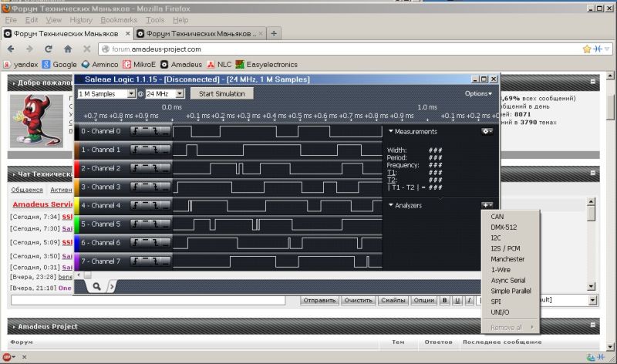Click Channel 0 trigger settings buttons
617x364 pixels.
150,131
